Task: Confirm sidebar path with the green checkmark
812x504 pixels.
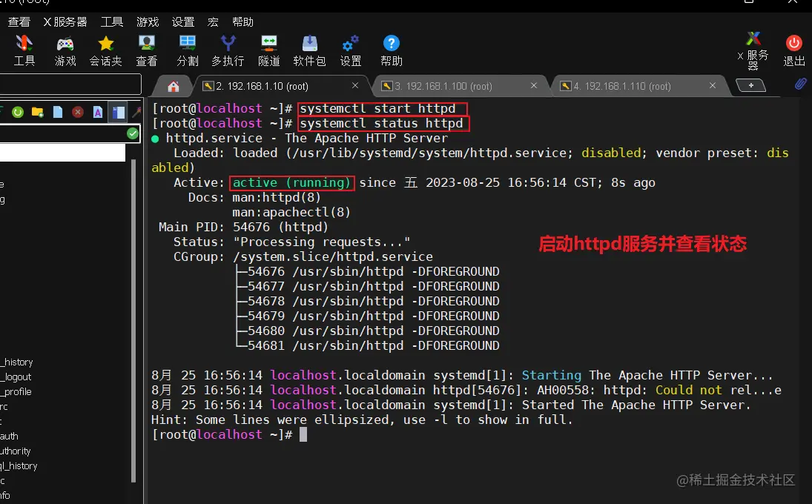Action: 133,133
